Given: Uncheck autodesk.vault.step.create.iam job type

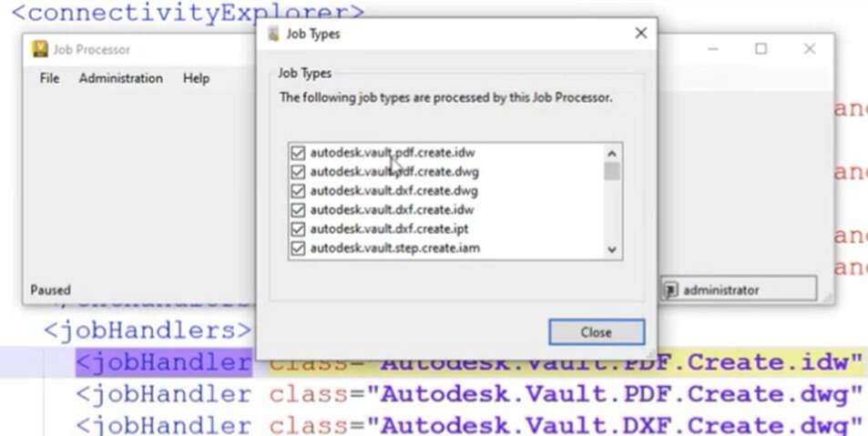Looking at the screenshot, I should [298, 248].
